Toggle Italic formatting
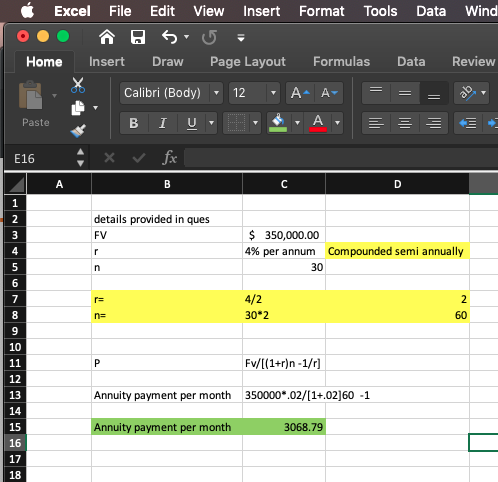 click(163, 123)
